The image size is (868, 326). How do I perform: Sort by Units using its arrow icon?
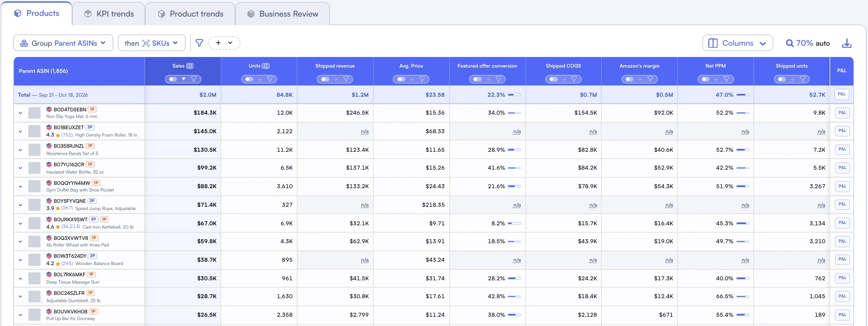tap(260, 79)
